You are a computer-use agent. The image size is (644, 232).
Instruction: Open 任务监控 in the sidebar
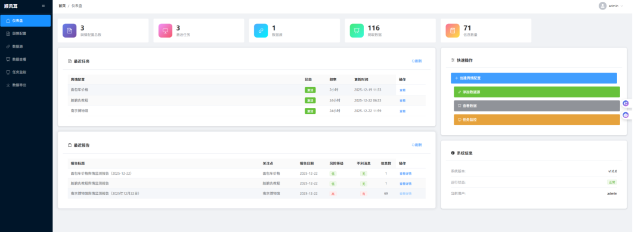[x=26, y=72]
